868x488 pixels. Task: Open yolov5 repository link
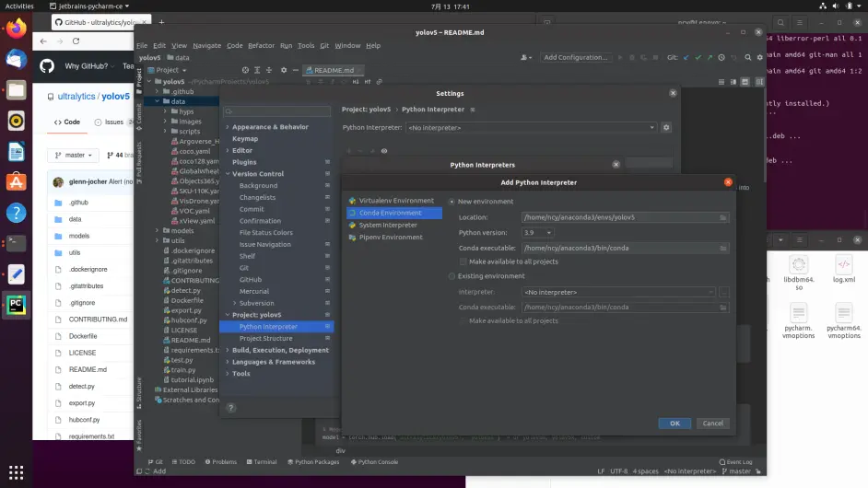point(116,97)
